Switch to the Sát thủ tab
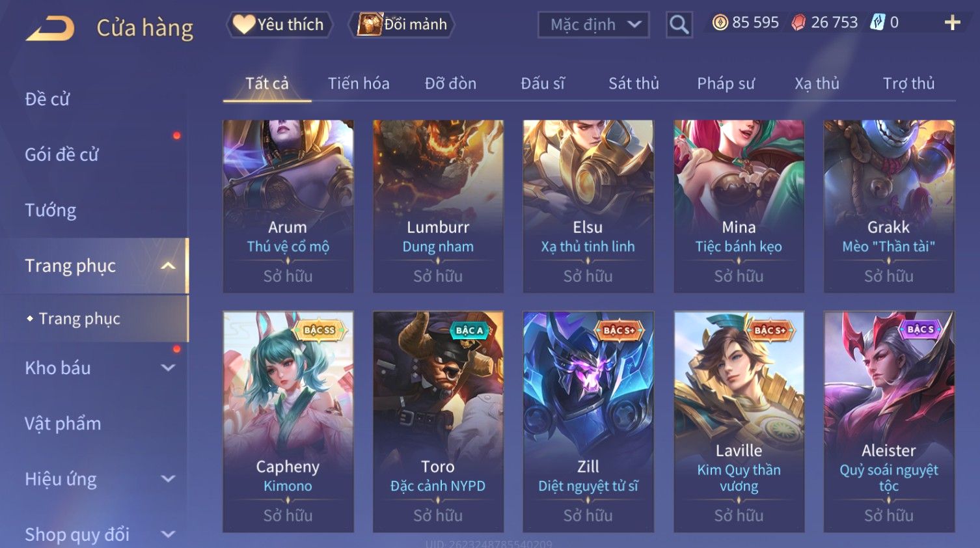The height and width of the screenshot is (548, 980). (x=634, y=83)
